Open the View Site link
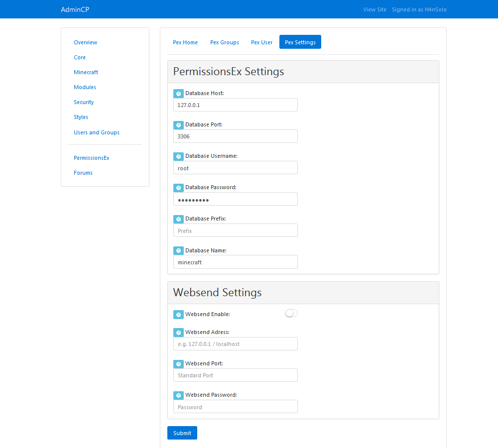 374,9
